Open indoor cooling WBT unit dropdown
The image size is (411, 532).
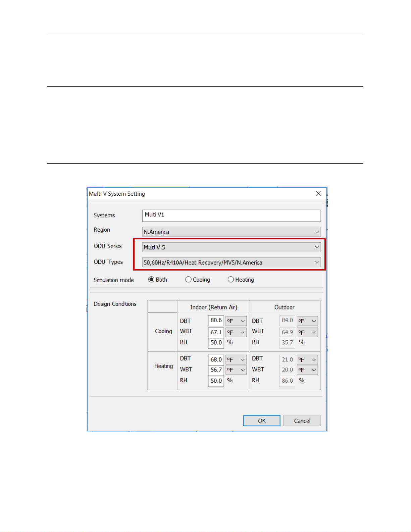(236, 332)
